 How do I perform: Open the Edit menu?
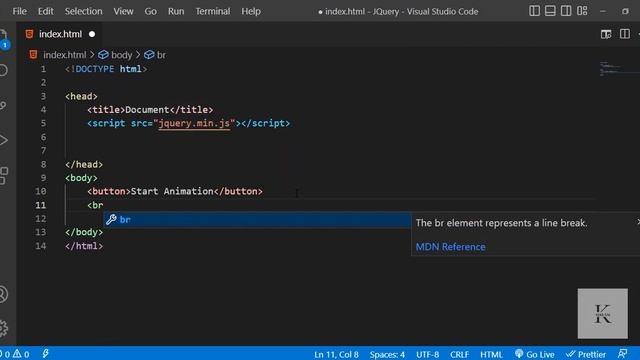46,11
